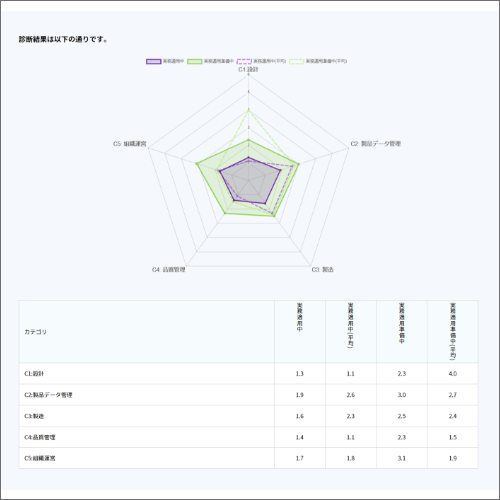The width and height of the screenshot is (500, 500).
Task: Toggle the solid purple 実務適用中 legend swatch
Action: click(x=154, y=61)
